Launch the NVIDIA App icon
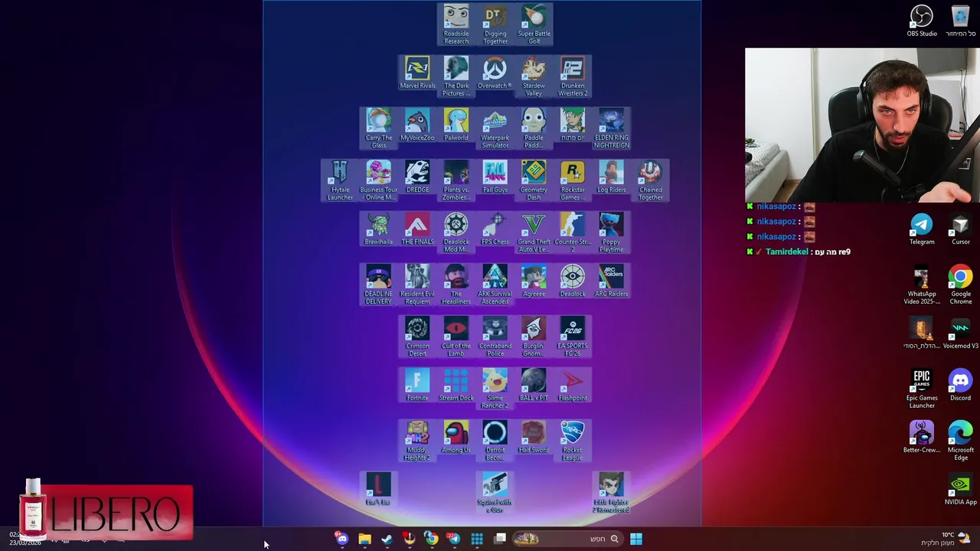The height and width of the screenshot is (551, 980). click(960, 490)
